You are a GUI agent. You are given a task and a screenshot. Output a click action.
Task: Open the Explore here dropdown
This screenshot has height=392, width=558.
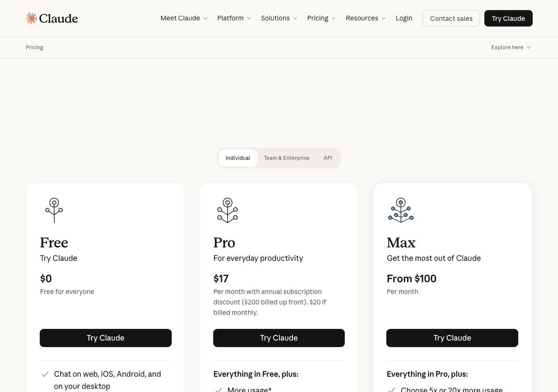[x=510, y=47]
